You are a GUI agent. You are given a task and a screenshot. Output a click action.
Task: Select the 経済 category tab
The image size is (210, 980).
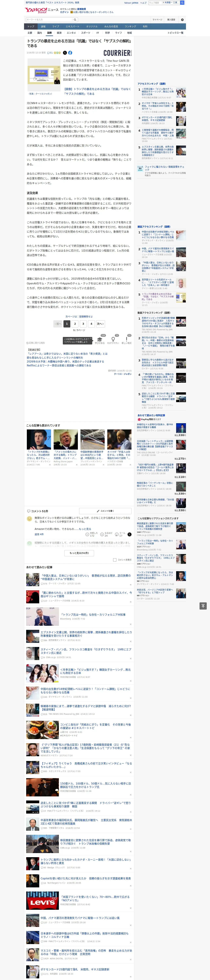point(59,33)
